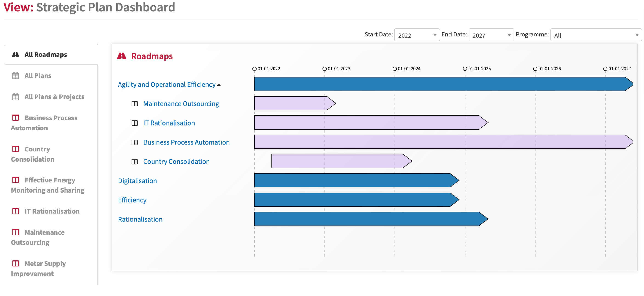Click the 01-01-2027 timeline marker
Image resolution: width=644 pixels, height=296 pixels.
[605, 69]
